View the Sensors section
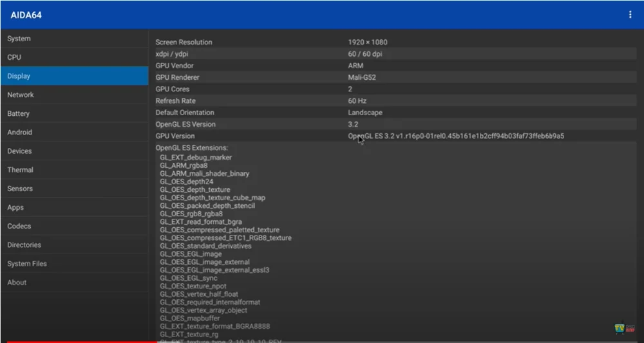The width and height of the screenshot is (644, 343). point(74,189)
